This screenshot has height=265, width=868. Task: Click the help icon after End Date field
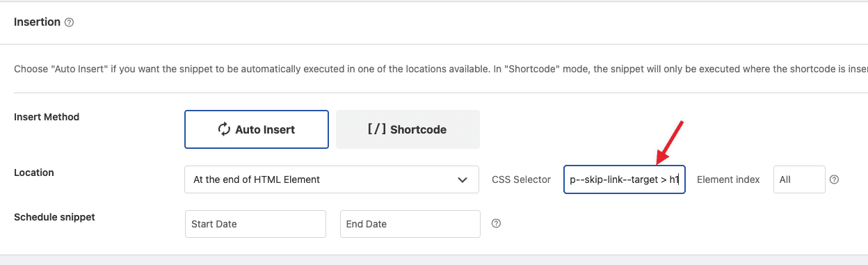tap(496, 224)
